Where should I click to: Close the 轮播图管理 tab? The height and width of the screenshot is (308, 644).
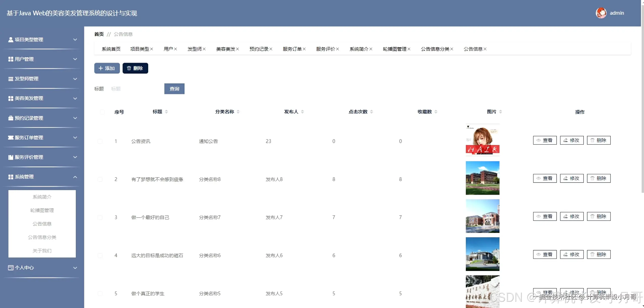[410, 49]
